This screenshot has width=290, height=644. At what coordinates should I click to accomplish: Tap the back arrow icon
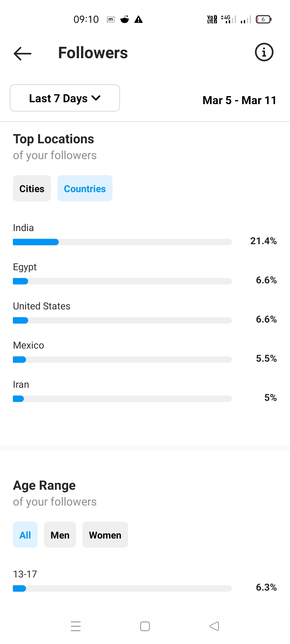coord(23,53)
